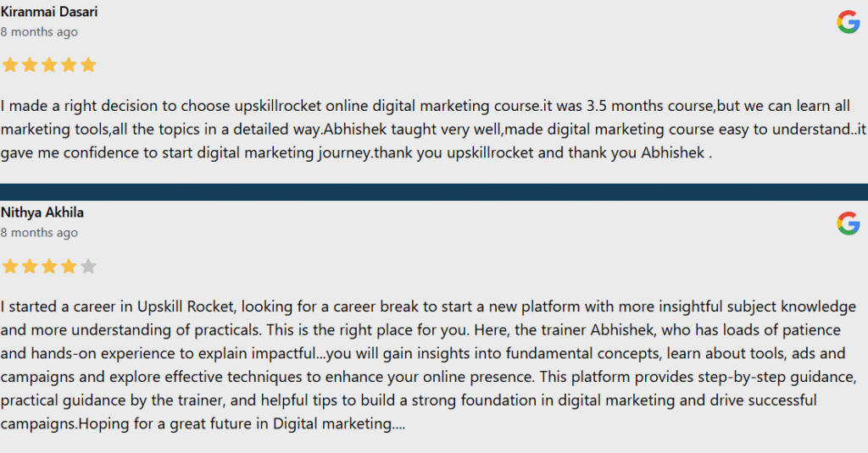Click fourth star of Kiranmai Dasari's rating

(69, 65)
